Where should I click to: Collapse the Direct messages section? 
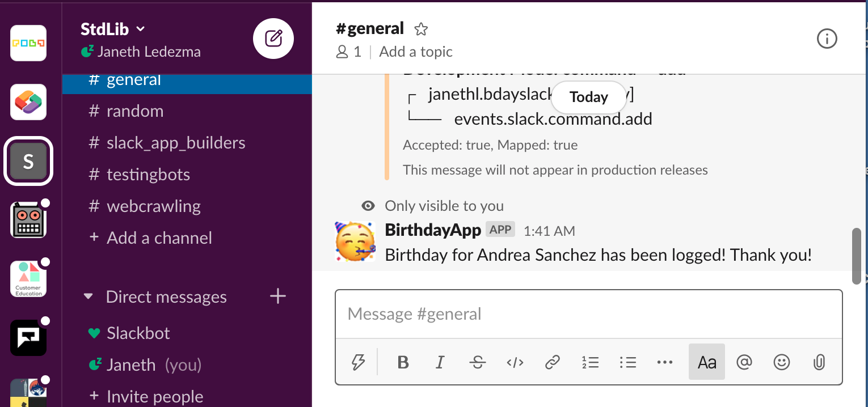(x=88, y=296)
